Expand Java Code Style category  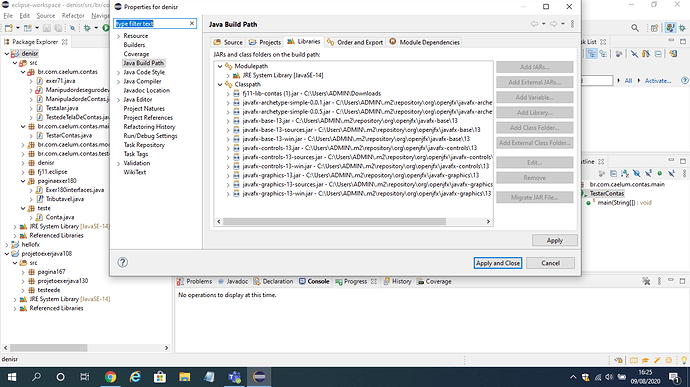coord(118,72)
